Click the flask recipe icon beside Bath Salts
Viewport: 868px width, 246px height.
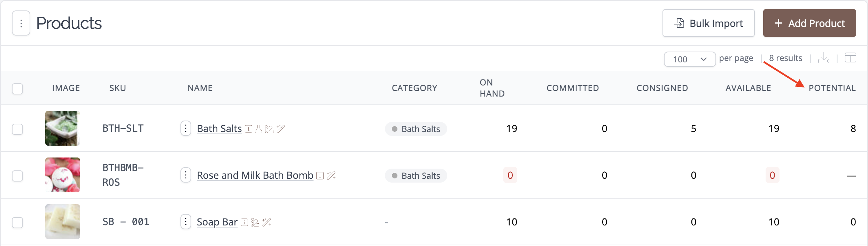258,129
